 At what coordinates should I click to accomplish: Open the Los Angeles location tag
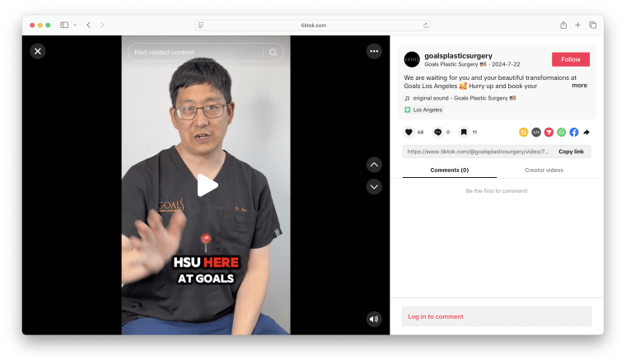423,110
